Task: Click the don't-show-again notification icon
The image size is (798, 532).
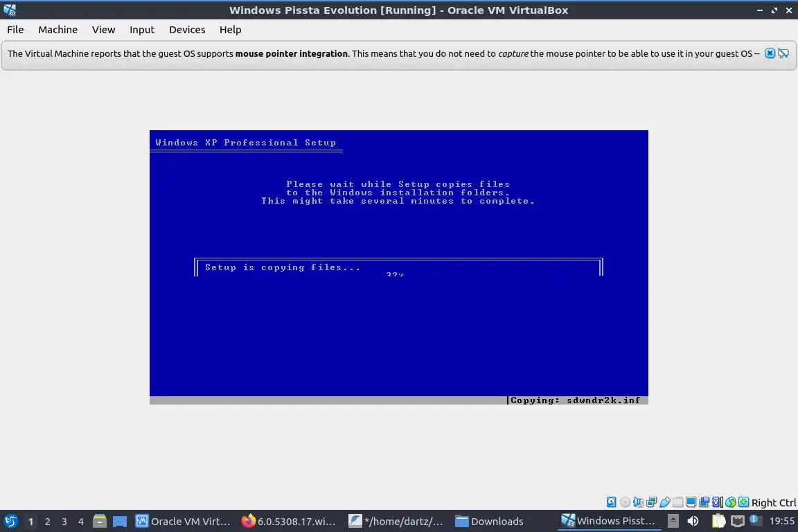Action: pyautogui.click(x=783, y=53)
